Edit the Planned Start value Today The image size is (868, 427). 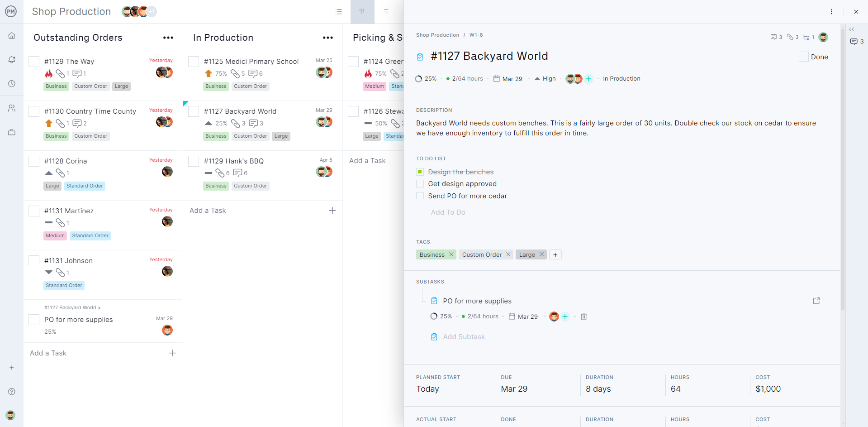(x=427, y=389)
